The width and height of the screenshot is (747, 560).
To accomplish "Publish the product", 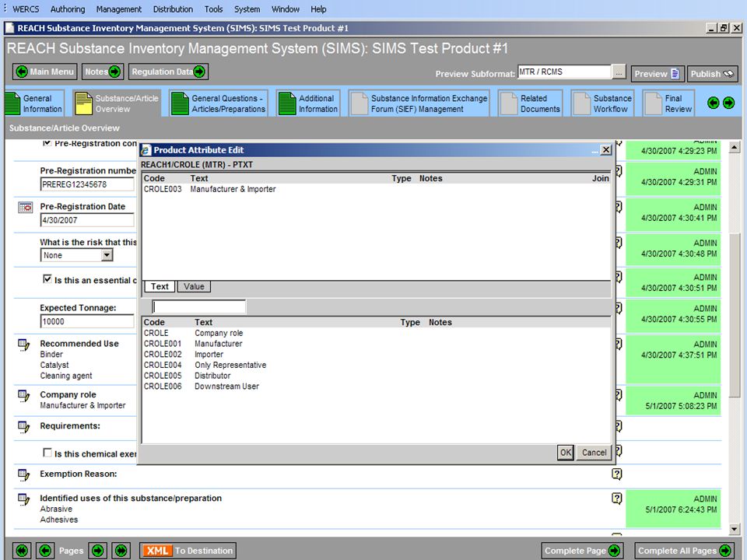I will [x=713, y=74].
